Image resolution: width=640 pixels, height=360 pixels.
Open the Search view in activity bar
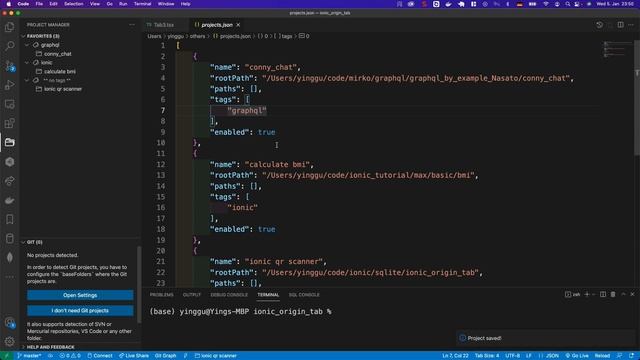click(9, 46)
